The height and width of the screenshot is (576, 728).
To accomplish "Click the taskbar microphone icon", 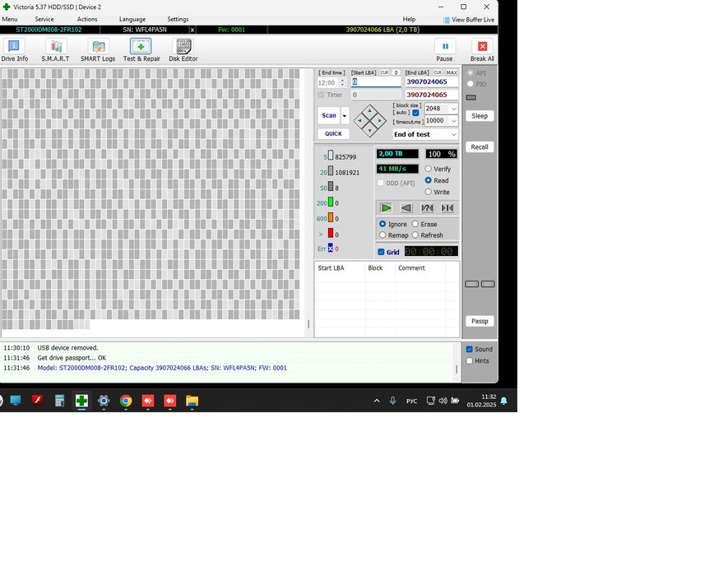I will [x=392, y=401].
